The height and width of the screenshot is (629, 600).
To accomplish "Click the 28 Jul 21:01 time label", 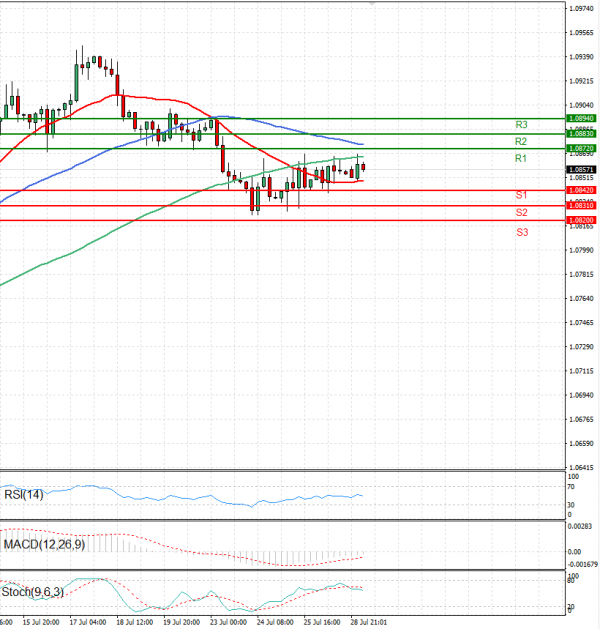I will (369, 622).
